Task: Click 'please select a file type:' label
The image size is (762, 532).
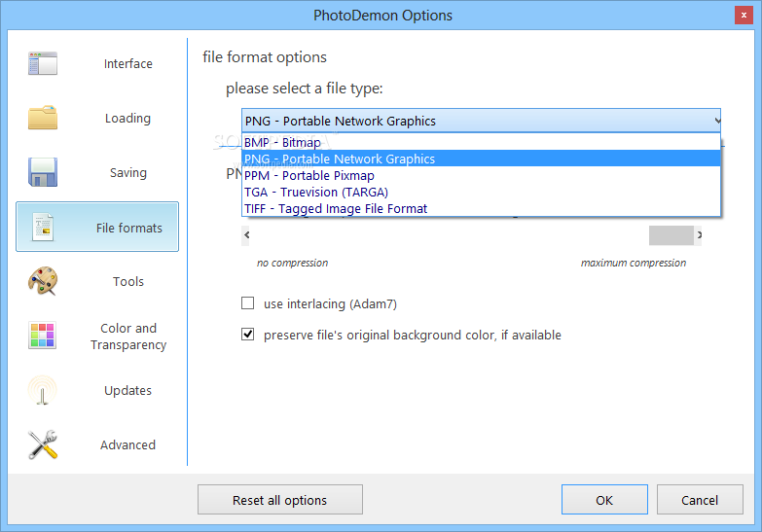Action: point(305,89)
